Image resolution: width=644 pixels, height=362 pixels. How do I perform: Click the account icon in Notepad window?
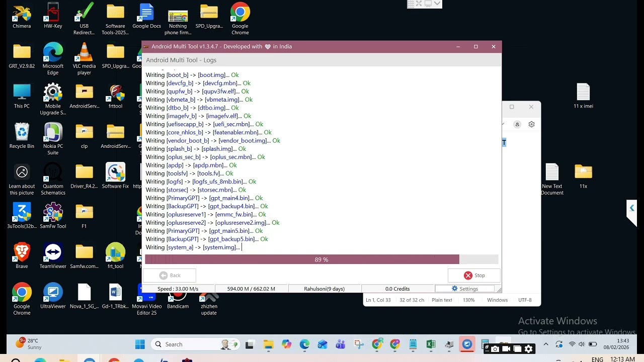[x=517, y=124]
